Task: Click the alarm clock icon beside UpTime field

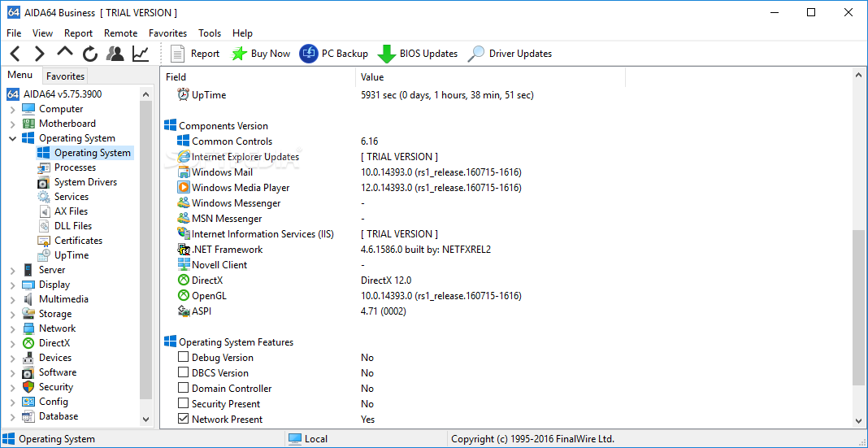Action: tap(183, 94)
